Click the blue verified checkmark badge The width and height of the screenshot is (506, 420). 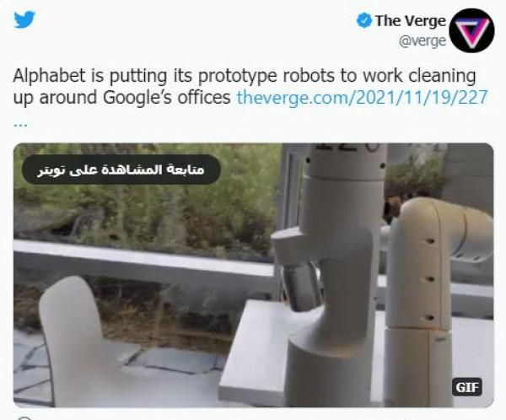[x=364, y=20]
